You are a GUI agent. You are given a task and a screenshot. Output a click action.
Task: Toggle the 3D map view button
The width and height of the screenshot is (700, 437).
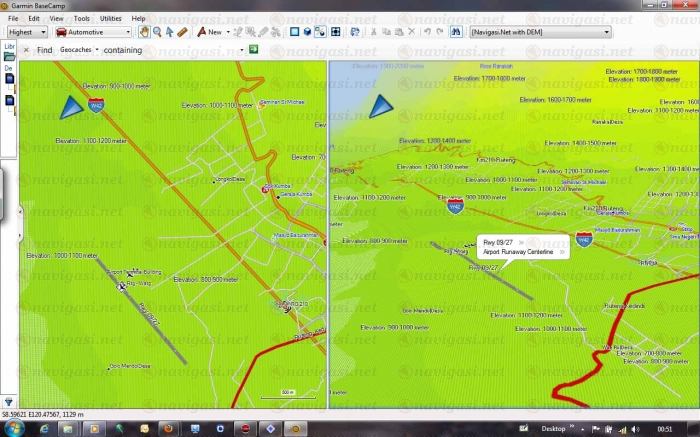[307, 32]
